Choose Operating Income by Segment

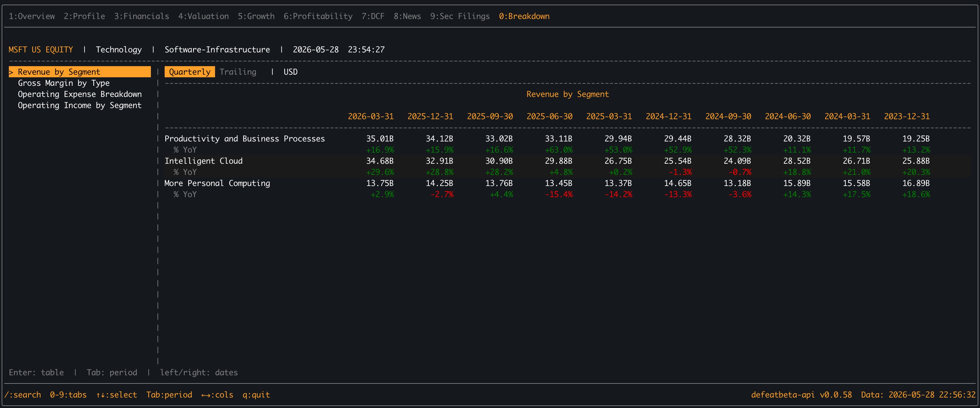[80, 105]
